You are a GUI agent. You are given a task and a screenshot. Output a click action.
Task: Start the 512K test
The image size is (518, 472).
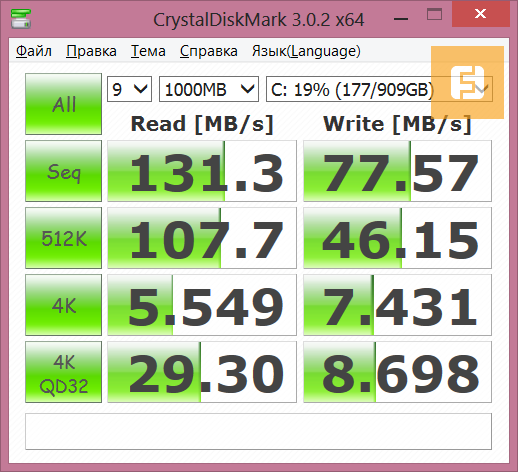click(x=63, y=238)
